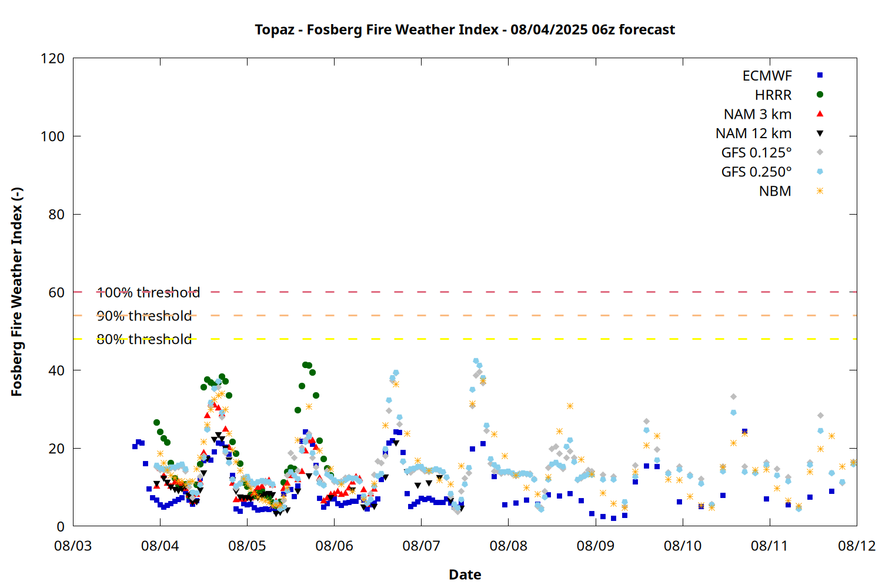Viewport: 882px width, 588px height.
Task: Click the GFS 0.125° legend label
Action: 756,153
